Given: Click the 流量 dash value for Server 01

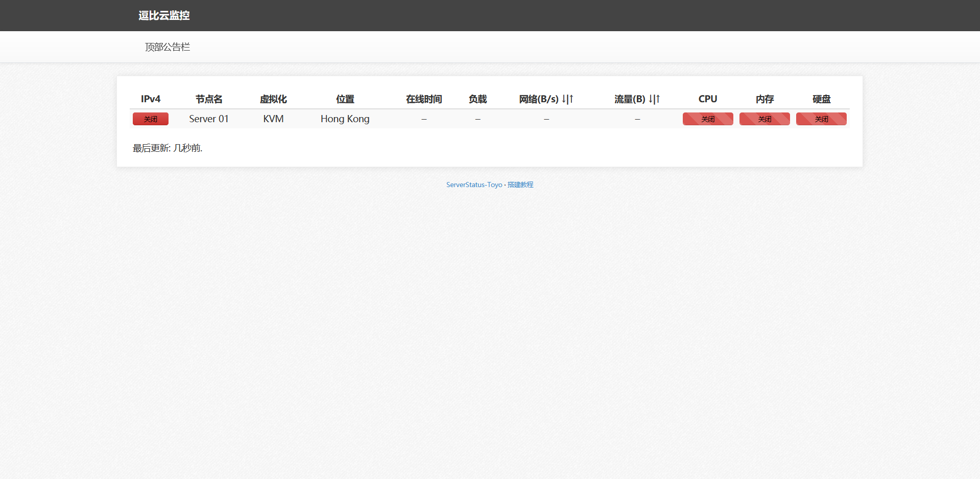Looking at the screenshot, I should pyautogui.click(x=637, y=119).
